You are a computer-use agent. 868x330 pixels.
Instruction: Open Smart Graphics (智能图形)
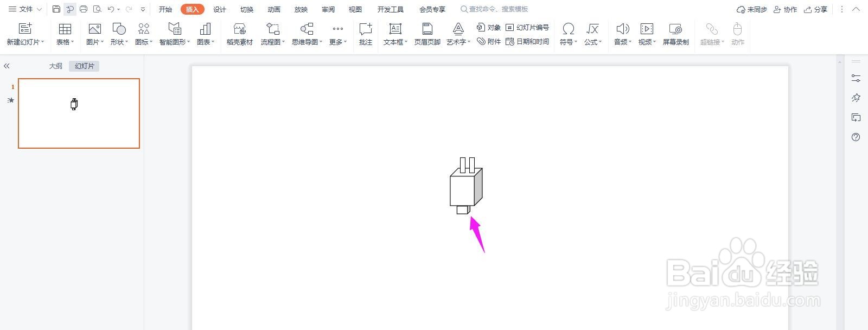point(175,34)
